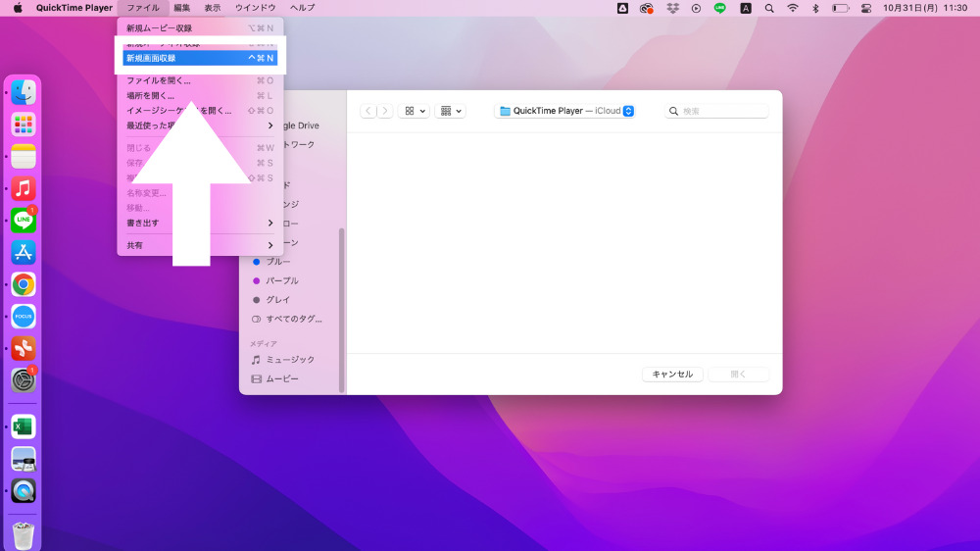This screenshot has width=980, height=551.
Task: Open Launchpad in the Dock
Action: [x=24, y=125]
